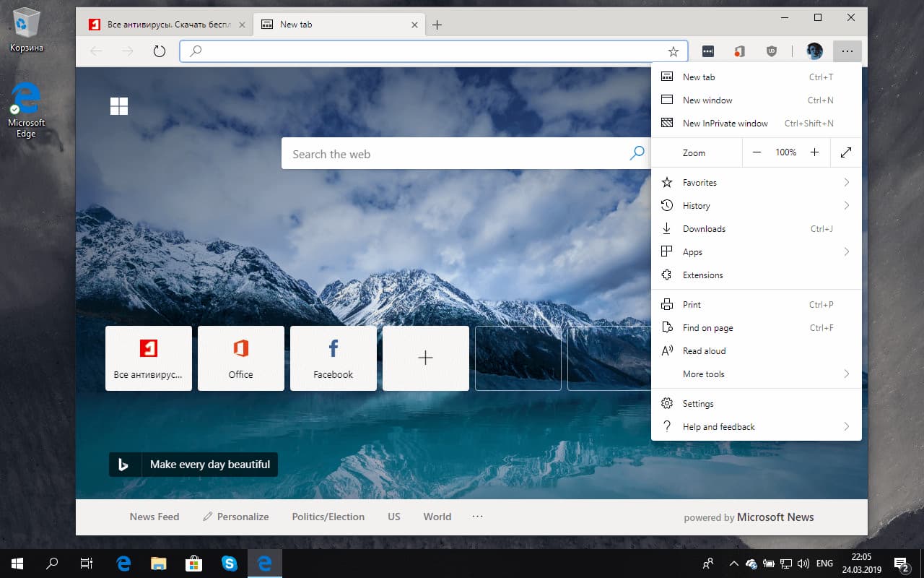Click the Refresh page icon
This screenshot has height=578, width=924.
tap(160, 51)
